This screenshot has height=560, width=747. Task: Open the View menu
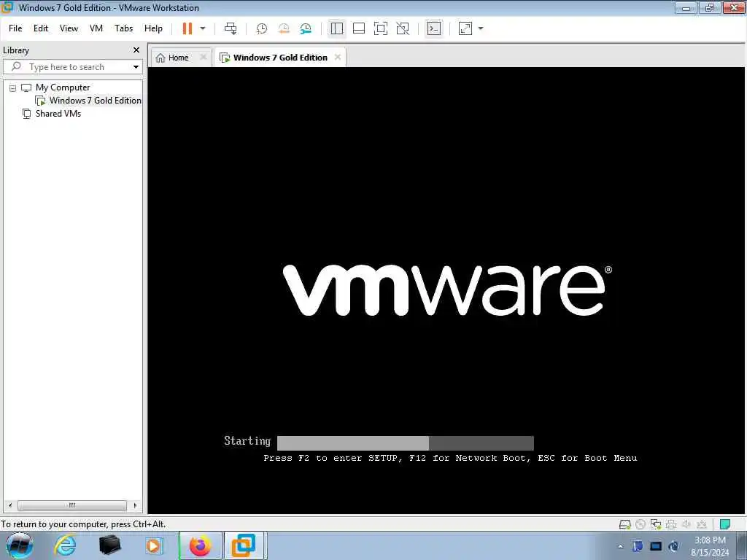(x=69, y=28)
